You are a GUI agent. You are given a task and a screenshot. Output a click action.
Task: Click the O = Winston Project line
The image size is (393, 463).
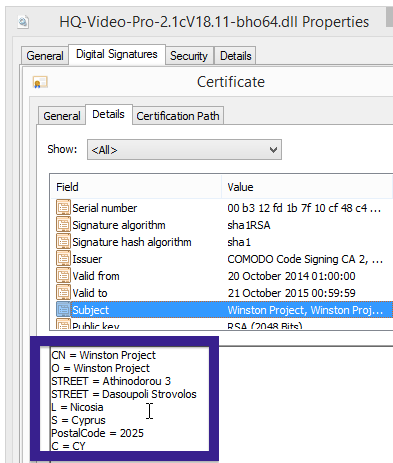coord(100,368)
